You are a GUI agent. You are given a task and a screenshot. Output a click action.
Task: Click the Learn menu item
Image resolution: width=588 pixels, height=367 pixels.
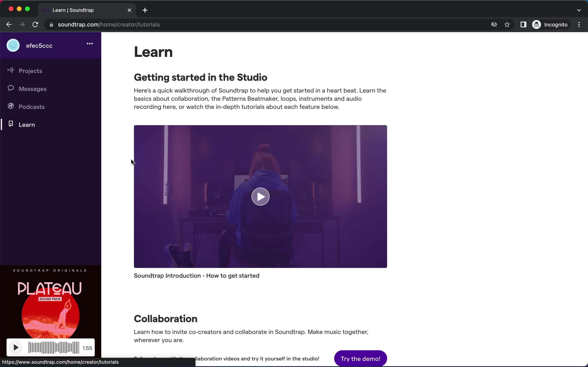(x=27, y=124)
